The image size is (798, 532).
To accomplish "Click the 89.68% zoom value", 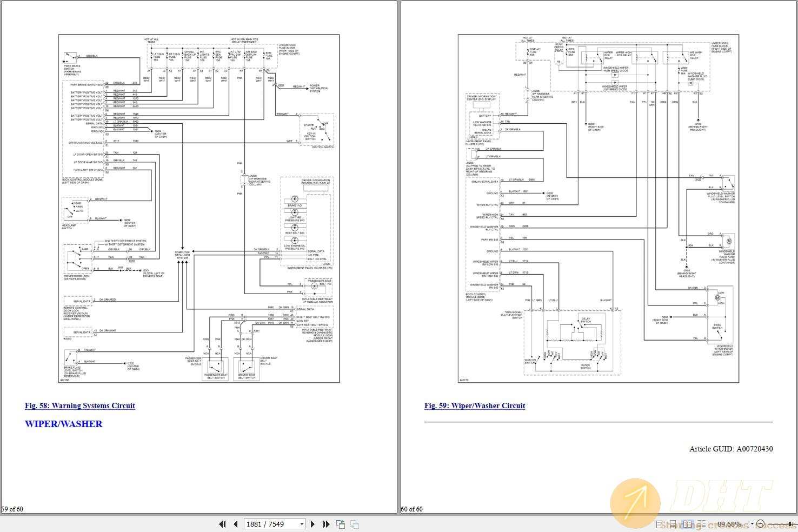I will pyautogui.click(x=729, y=524).
